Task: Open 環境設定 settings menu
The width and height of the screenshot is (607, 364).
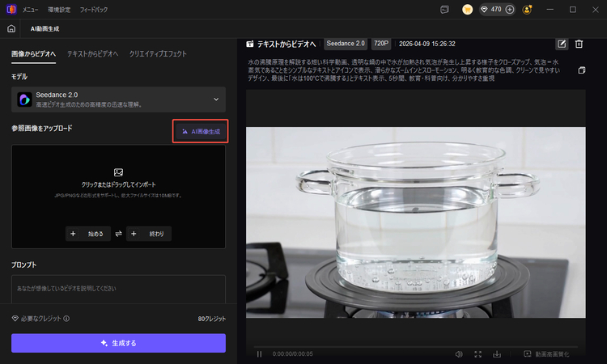Action: point(59,10)
